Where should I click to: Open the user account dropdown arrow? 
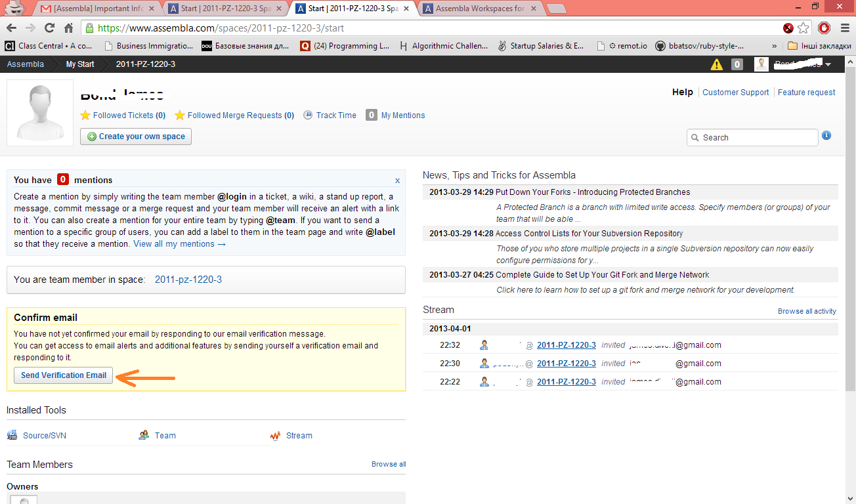(828, 64)
